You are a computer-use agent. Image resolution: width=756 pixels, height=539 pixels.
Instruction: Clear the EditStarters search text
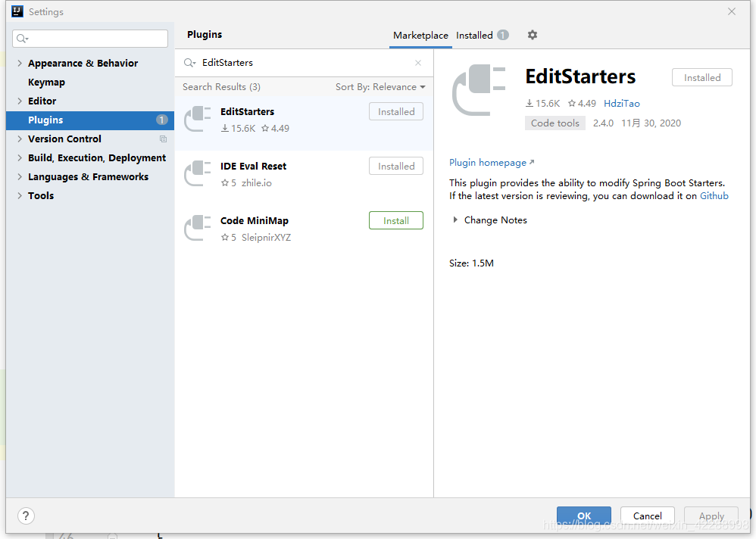(418, 63)
